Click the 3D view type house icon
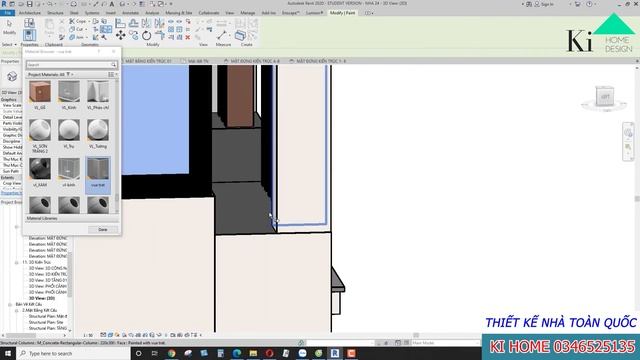Image resolution: width=640 pixels, height=360 pixels. click(12, 76)
